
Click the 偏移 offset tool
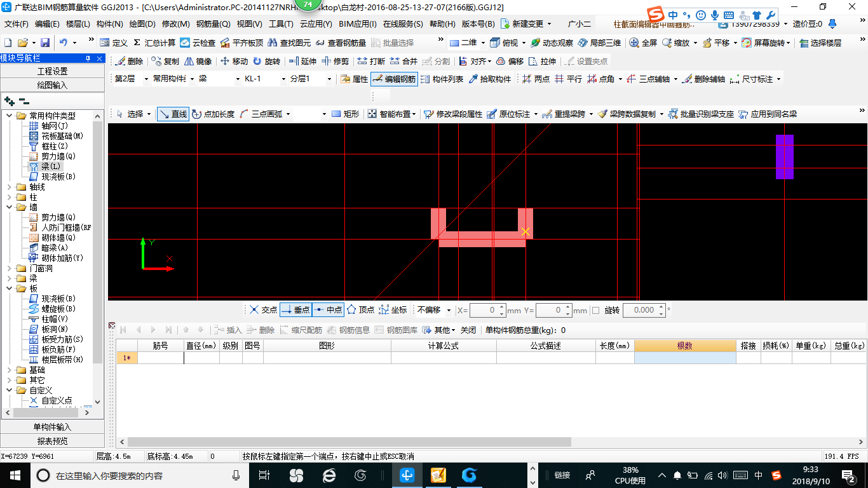(x=510, y=61)
